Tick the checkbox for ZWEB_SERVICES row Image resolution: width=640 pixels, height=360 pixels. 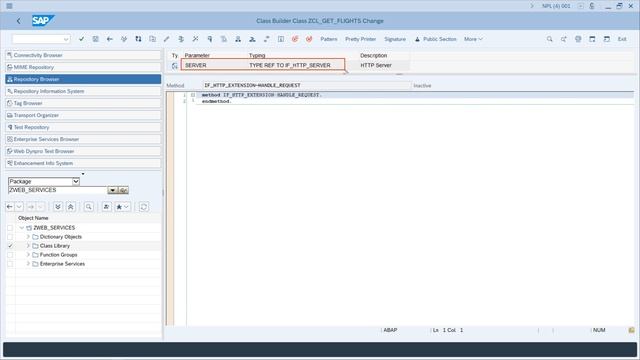pyautogui.click(x=10, y=228)
